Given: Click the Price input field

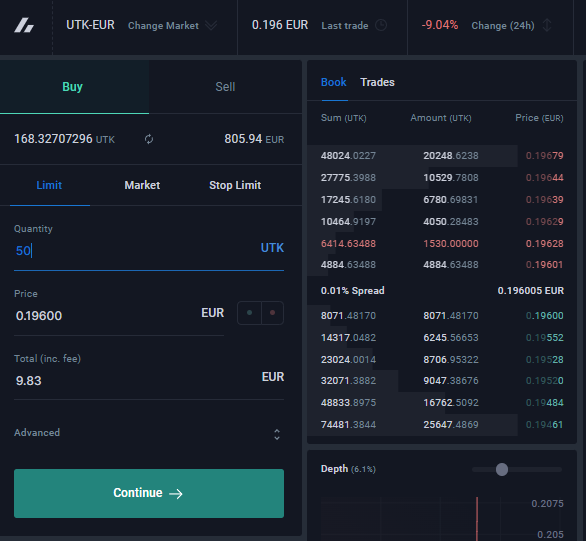Looking at the screenshot, I should (119, 315).
